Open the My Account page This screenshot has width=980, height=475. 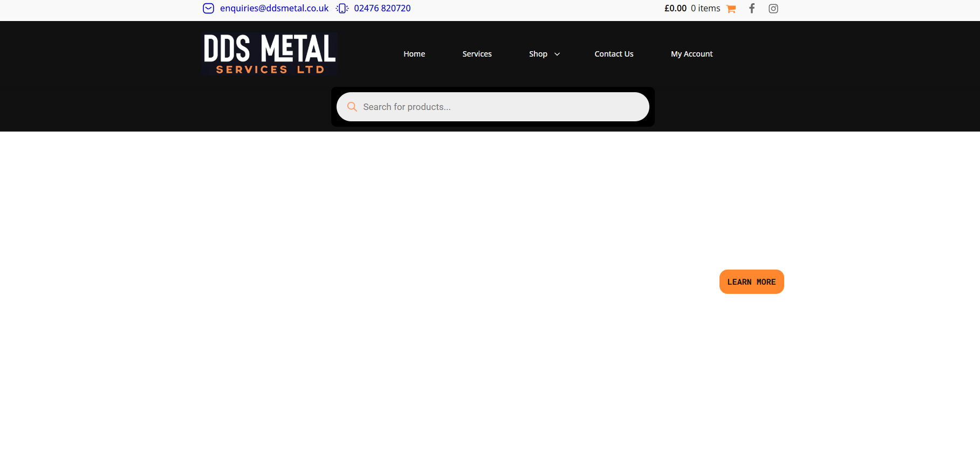click(691, 54)
